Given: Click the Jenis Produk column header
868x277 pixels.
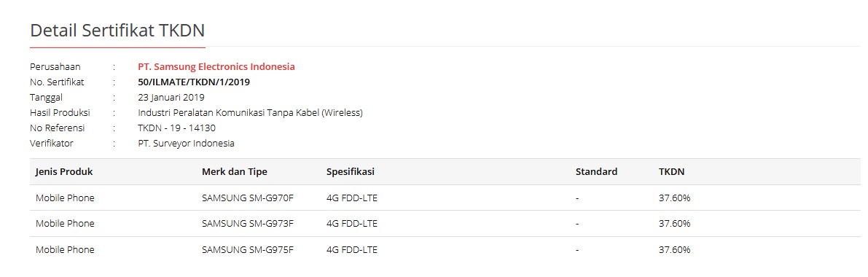Looking at the screenshot, I should tap(64, 172).
